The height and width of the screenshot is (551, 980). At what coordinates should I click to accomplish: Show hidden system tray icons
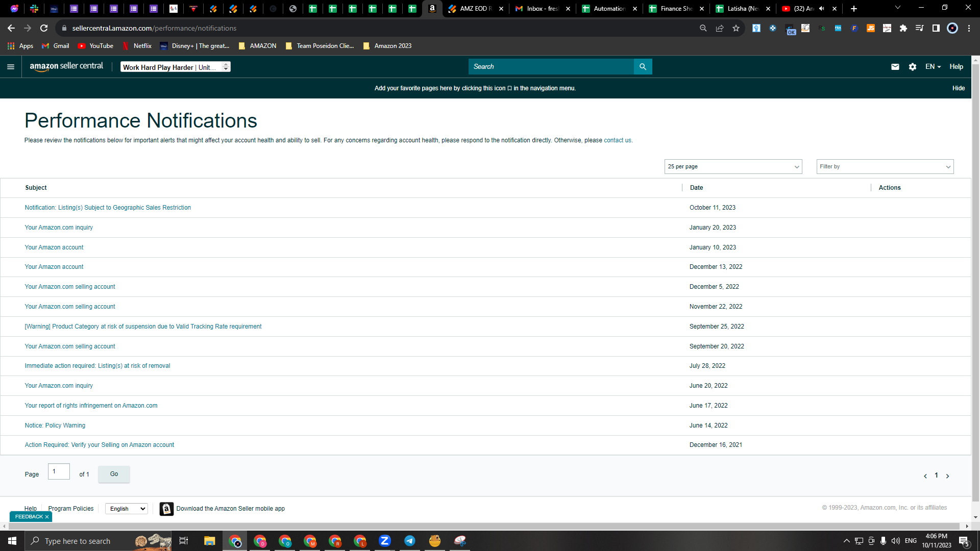point(847,541)
